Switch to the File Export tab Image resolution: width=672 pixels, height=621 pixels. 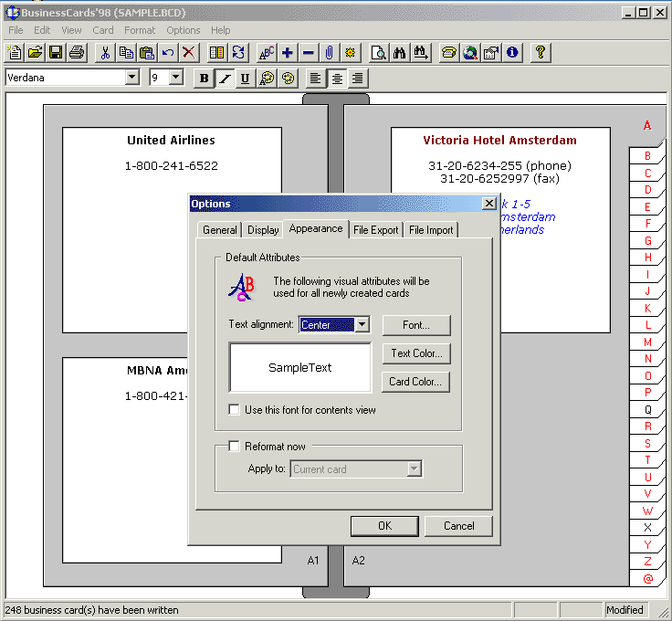[376, 230]
